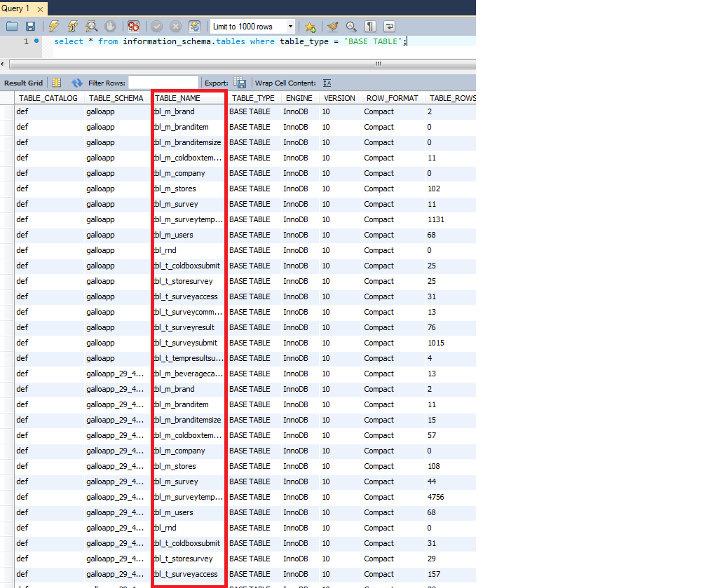Click the Rollback transaction button
This screenshot has height=588, width=715.
[175, 26]
